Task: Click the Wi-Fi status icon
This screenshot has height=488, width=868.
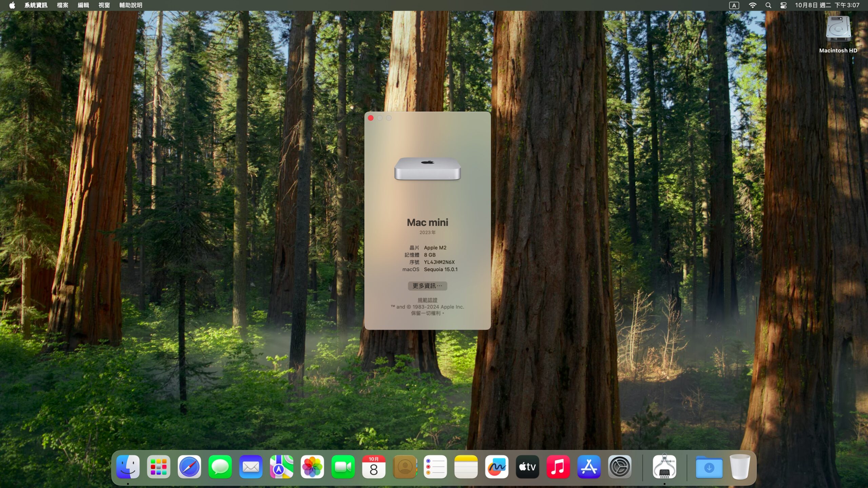Action: tap(752, 5)
